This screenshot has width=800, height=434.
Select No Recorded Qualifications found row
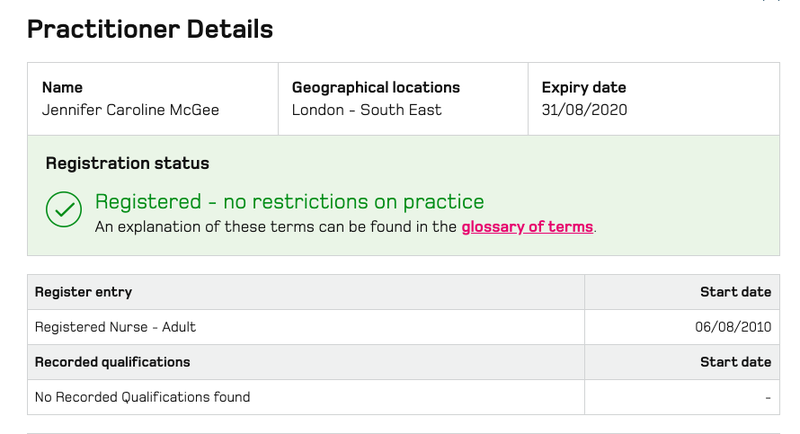[403, 397]
